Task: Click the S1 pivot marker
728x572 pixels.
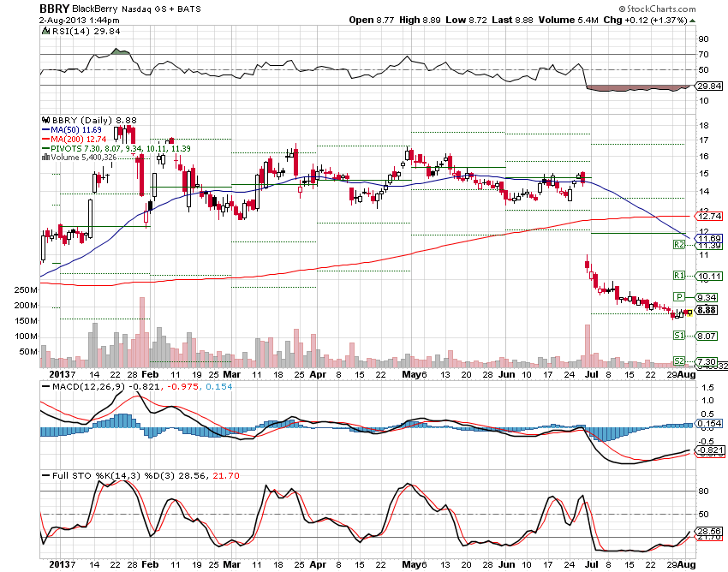Action: tap(679, 335)
